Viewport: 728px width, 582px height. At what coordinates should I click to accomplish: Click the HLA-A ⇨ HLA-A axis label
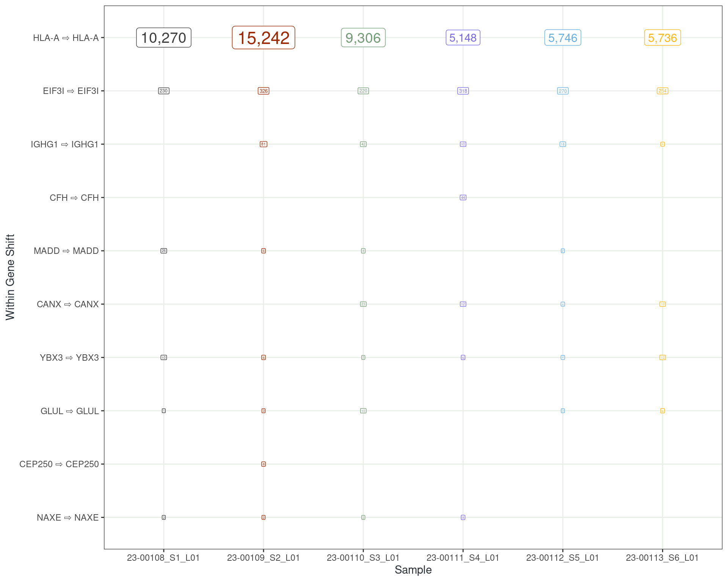(66, 38)
